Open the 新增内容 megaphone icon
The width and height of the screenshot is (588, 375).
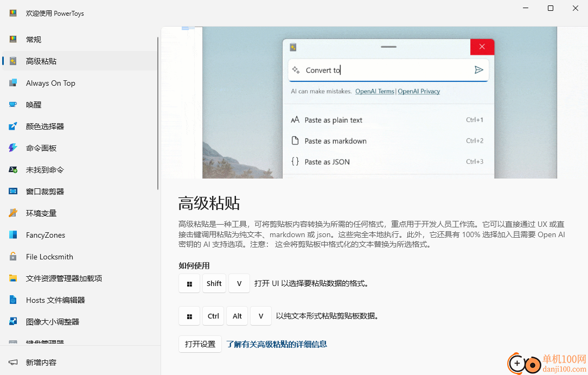13,363
